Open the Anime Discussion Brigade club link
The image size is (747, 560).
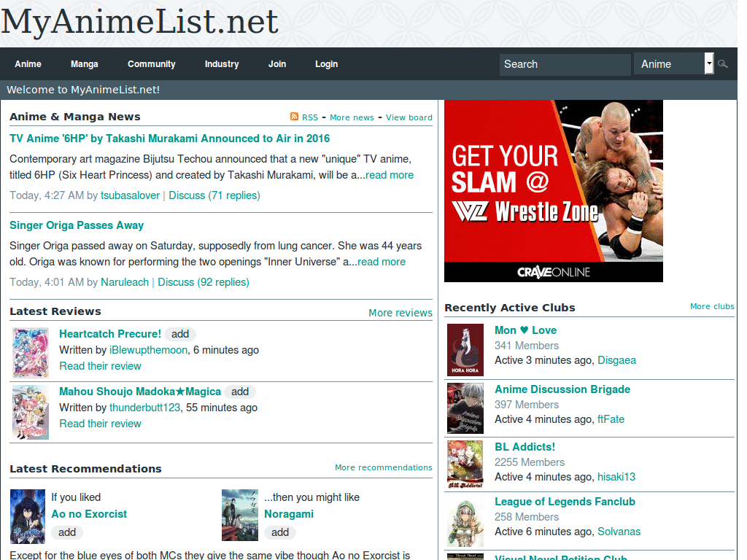pos(562,389)
